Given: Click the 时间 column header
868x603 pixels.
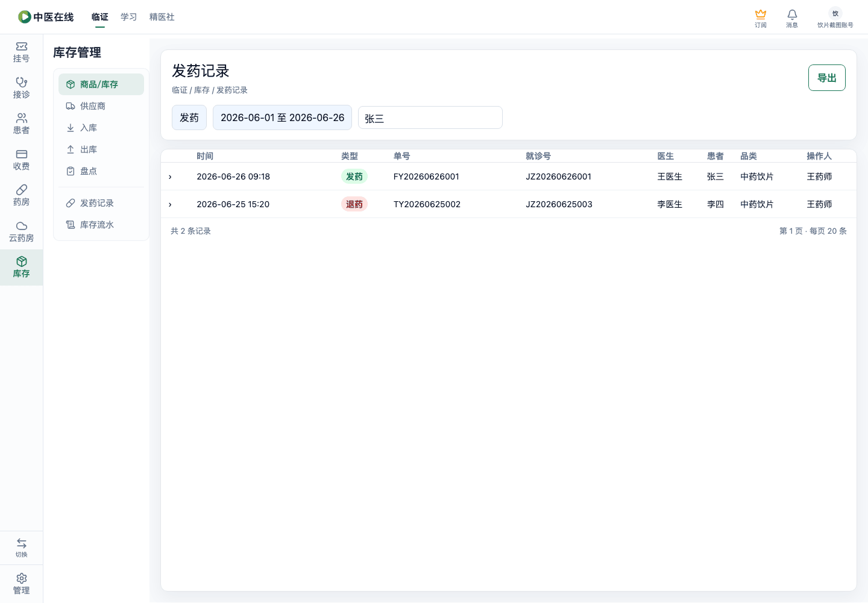Looking at the screenshot, I should tap(205, 156).
